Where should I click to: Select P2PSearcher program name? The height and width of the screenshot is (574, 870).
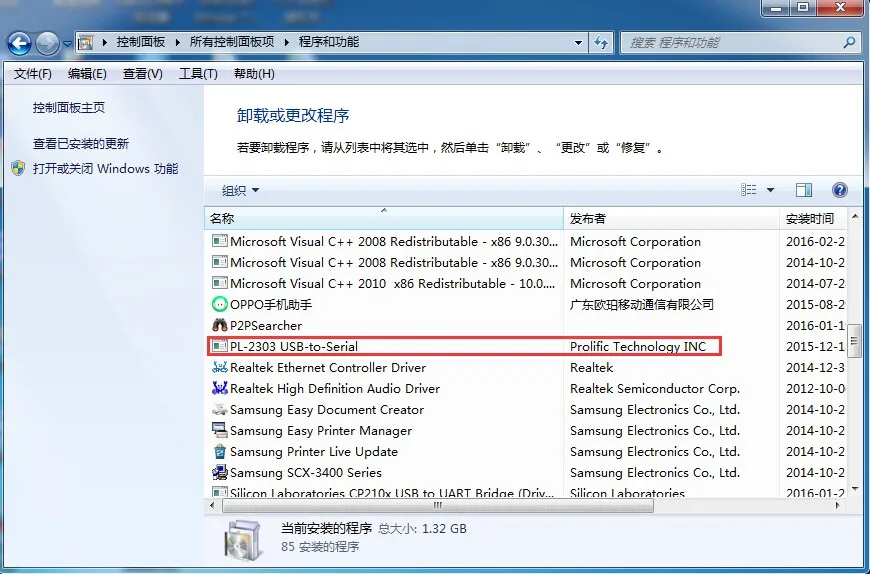266,326
